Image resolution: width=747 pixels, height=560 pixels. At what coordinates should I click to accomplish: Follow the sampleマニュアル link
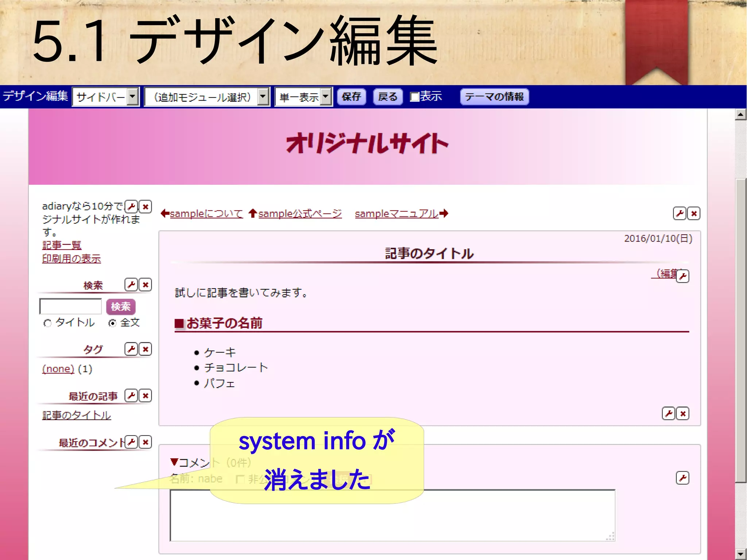point(396,214)
